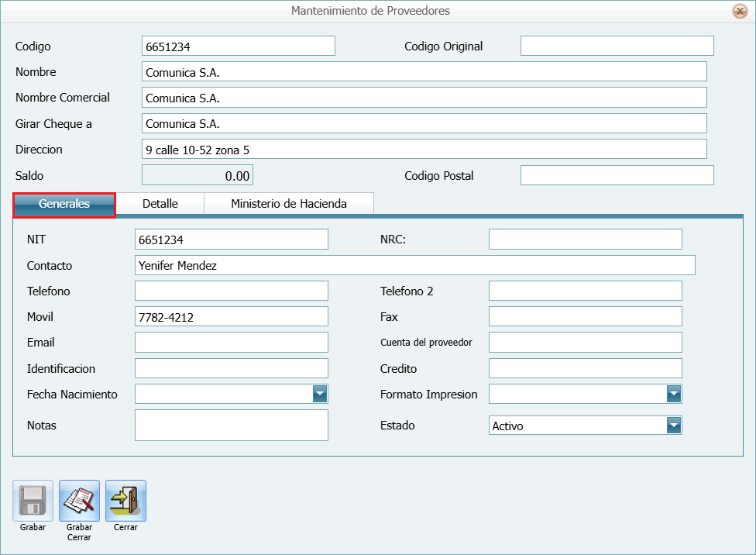This screenshot has height=555, width=756.
Task: Select the Direccion text field
Action: point(424,150)
